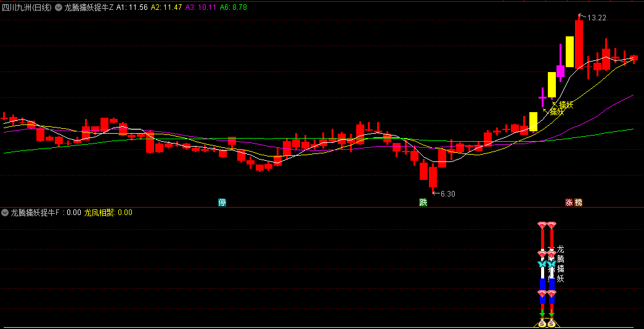The height and width of the screenshot is (329, 644).
Task: Click the yellow A2: 11.47 value
Action: (x=167, y=7)
